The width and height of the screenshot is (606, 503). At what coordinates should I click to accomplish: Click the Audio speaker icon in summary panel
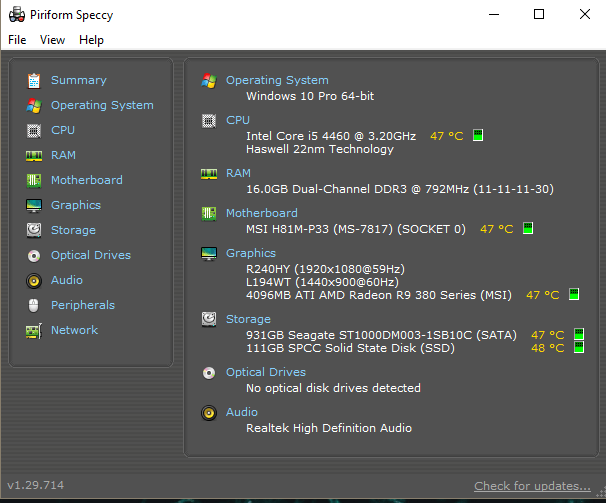click(x=209, y=413)
